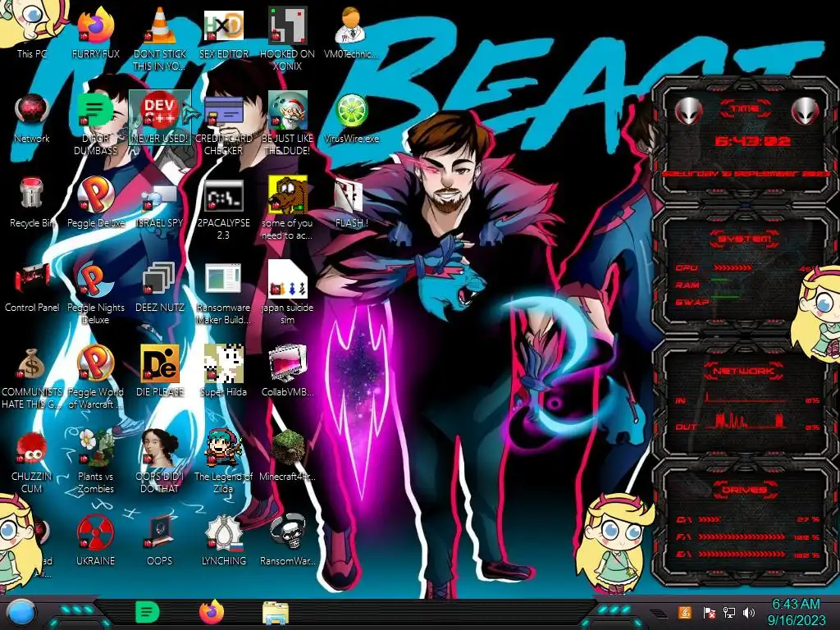The image size is (840, 630).
Task: Open the green chat app taskbar icon
Action: tap(147, 612)
